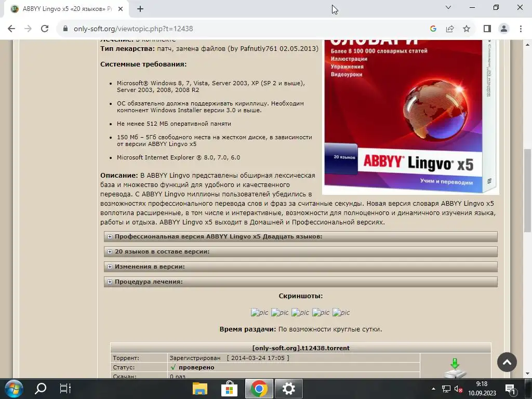
Task: Open the Chrome profile menu
Action: [x=504, y=29]
